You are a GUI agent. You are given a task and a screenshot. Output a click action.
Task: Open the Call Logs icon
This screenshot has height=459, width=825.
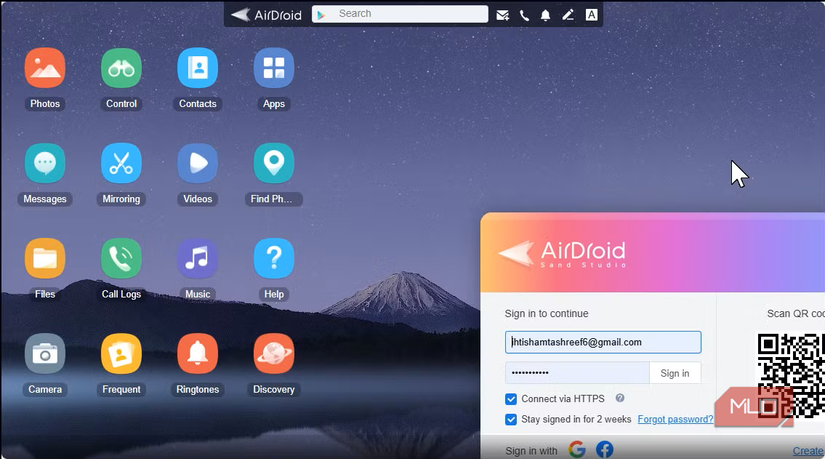[x=121, y=258]
